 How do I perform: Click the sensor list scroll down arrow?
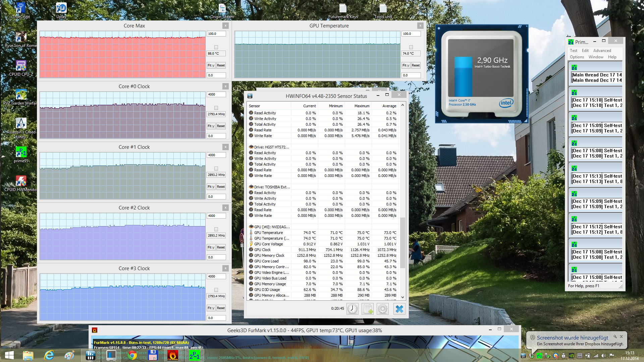(402, 297)
